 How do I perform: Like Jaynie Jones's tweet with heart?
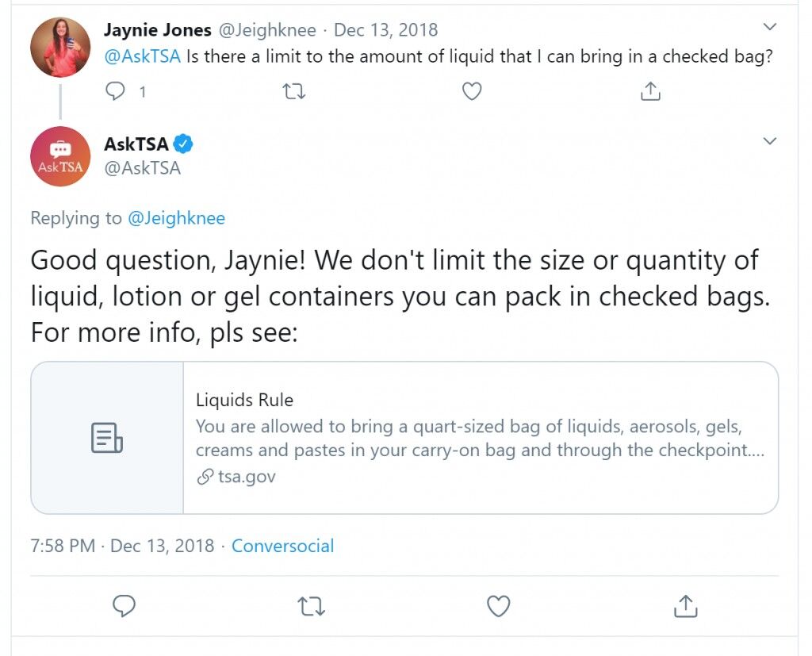click(x=472, y=91)
